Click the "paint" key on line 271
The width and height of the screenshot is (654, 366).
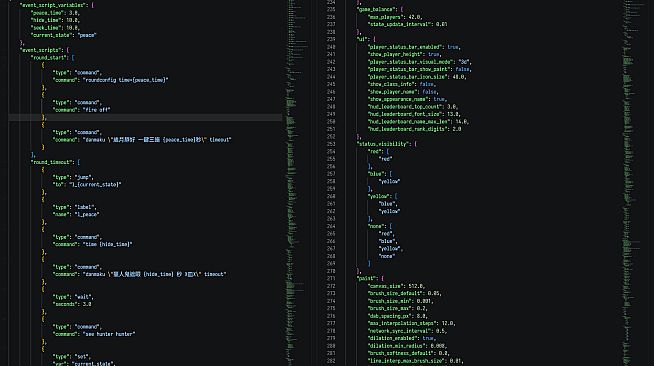click(365, 278)
